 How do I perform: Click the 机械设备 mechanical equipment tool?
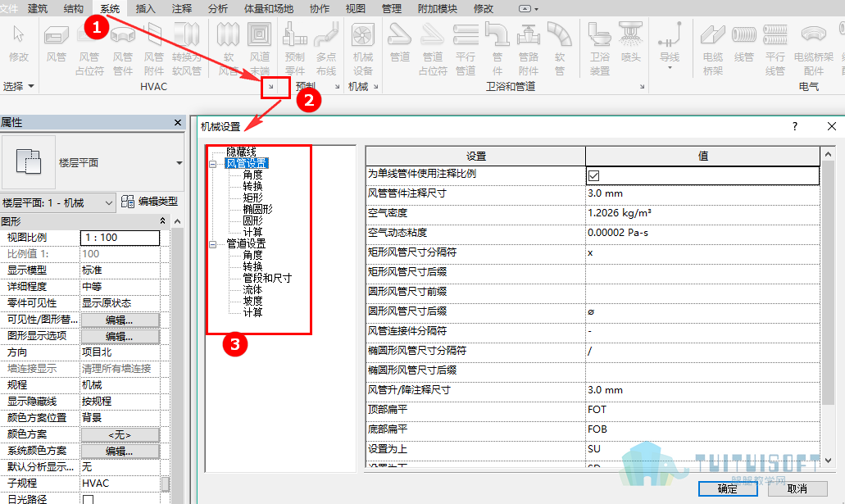[x=363, y=50]
